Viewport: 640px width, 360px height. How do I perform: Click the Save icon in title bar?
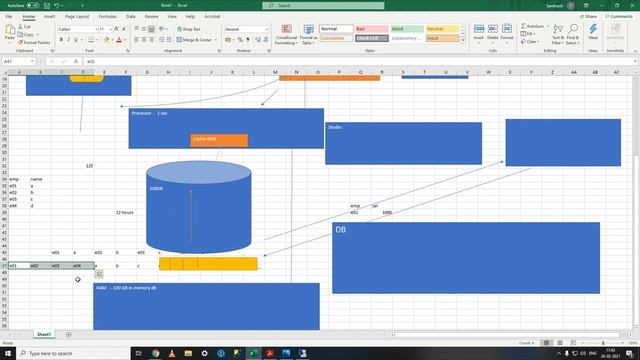coord(47,6)
